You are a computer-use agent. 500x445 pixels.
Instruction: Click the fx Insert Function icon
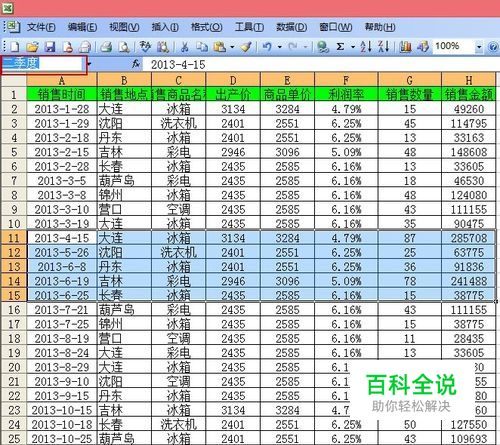pos(136,64)
